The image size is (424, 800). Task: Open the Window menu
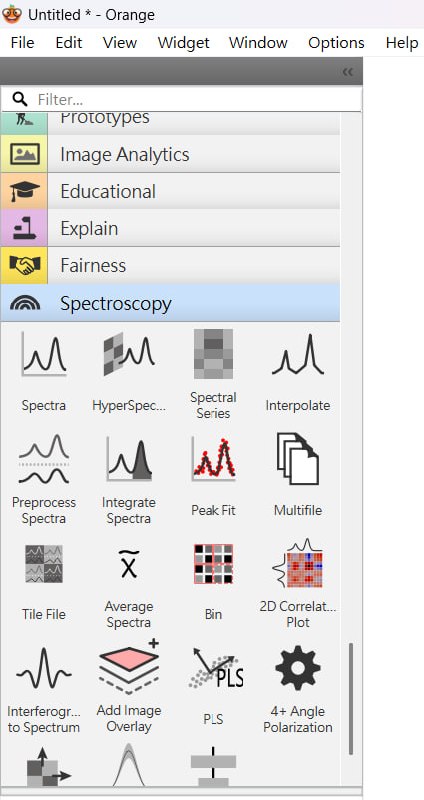click(x=258, y=42)
